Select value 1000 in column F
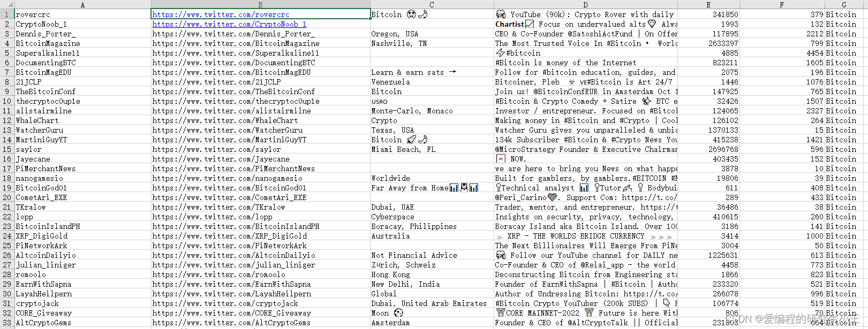This screenshot has width=868, height=329. pos(782,236)
